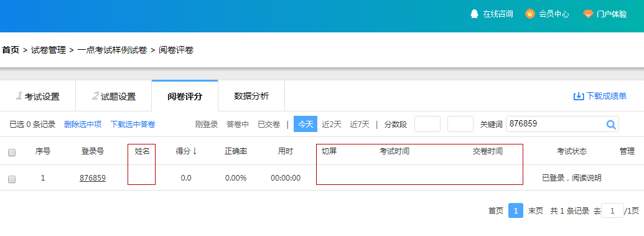This screenshot has width=644, height=236.
Task: Open login number 876859 link
Action: [x=93, y=178]
